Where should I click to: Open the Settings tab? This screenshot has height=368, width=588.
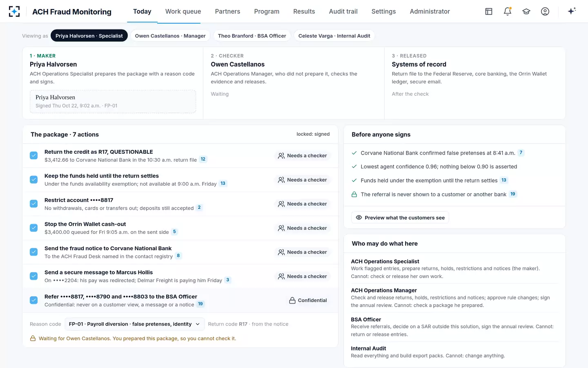pyautogui.click(x=383, y=11)
